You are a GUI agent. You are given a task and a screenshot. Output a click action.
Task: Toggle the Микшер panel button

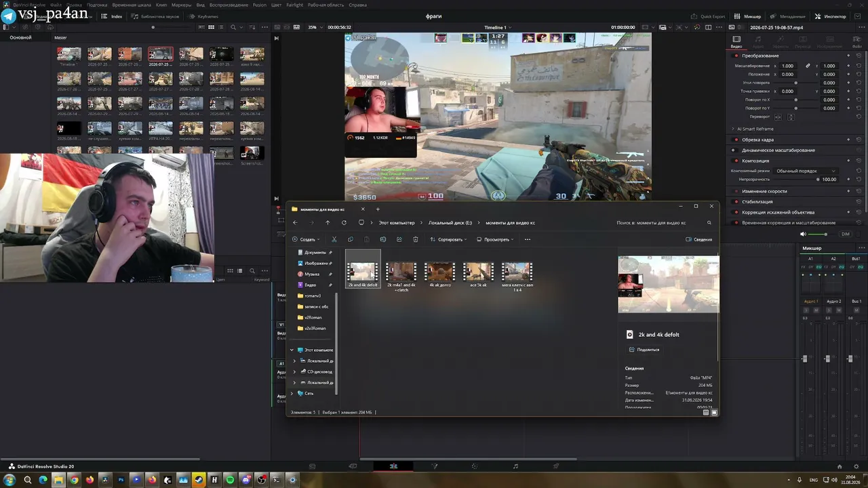point(748,16)
